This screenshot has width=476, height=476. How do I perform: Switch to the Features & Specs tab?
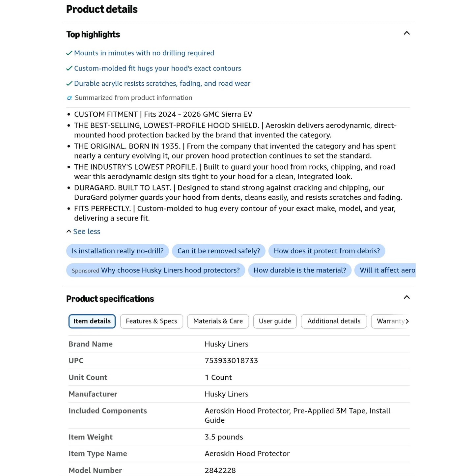coord(152,321)
